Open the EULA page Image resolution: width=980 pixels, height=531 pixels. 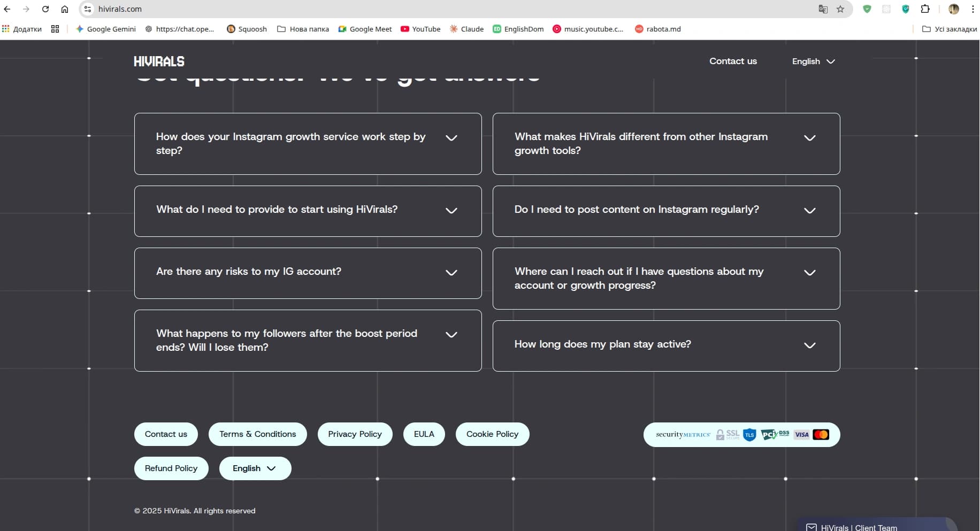click(x=424, y=434)
